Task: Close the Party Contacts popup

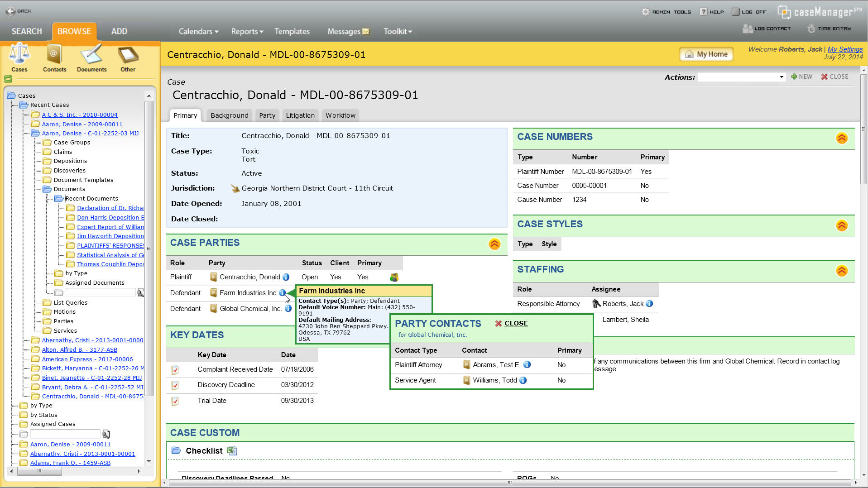Action: coord(511,323)
